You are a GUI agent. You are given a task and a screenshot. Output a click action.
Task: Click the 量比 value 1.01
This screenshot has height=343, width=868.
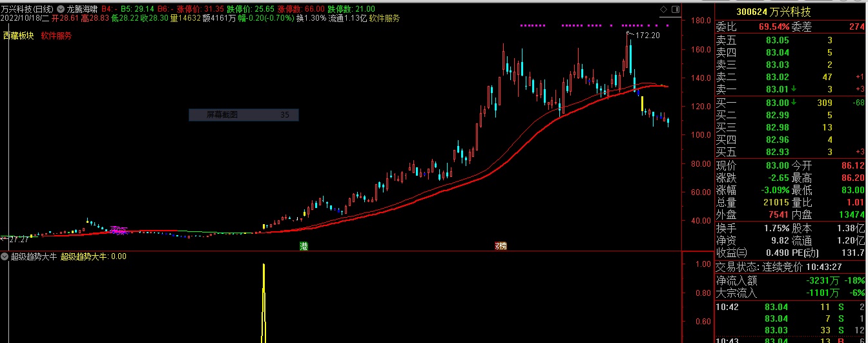tap(855, 203)
